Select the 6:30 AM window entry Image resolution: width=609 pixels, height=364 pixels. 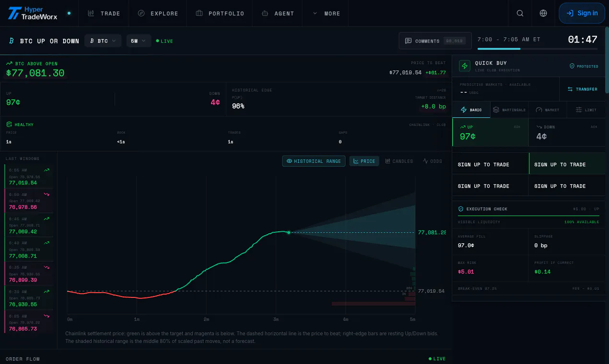click(x=29, y=298)
